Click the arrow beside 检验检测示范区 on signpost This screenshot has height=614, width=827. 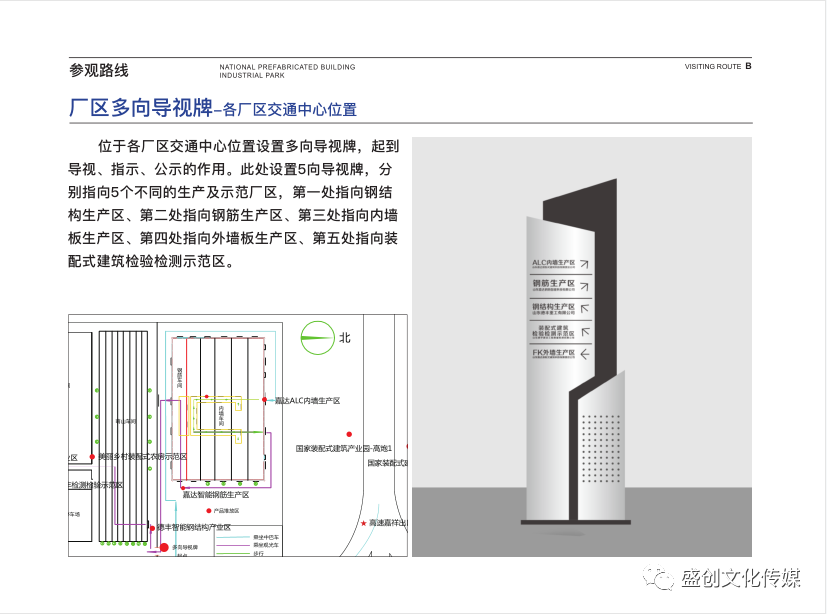(x=584, y=331)
